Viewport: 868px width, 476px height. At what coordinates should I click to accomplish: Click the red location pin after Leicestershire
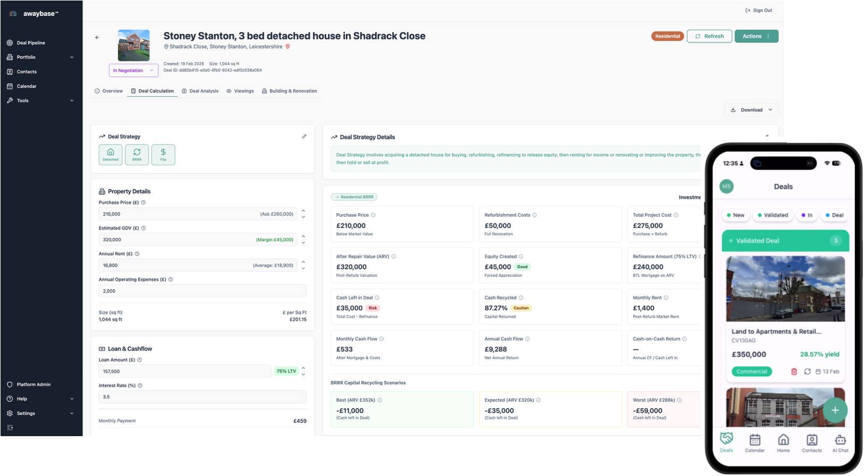tap(288, 47)
